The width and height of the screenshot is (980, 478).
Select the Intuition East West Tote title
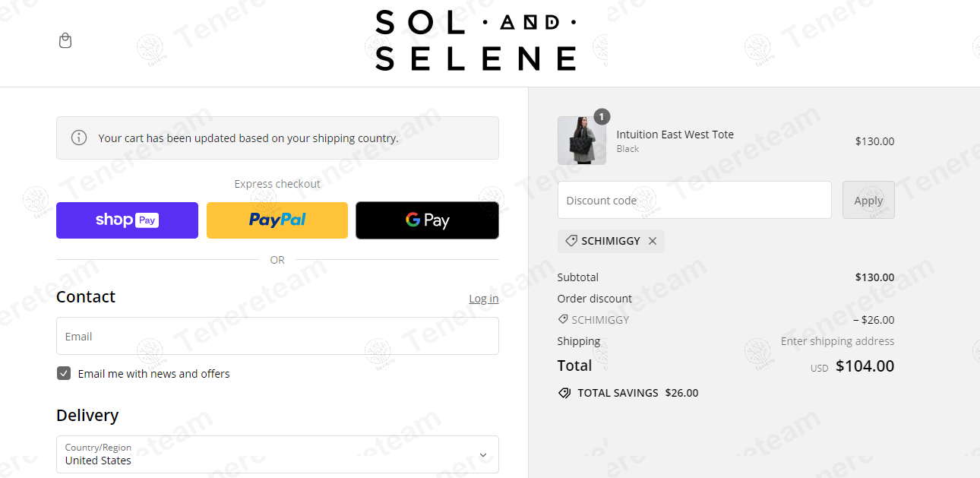tap(675, 135)
